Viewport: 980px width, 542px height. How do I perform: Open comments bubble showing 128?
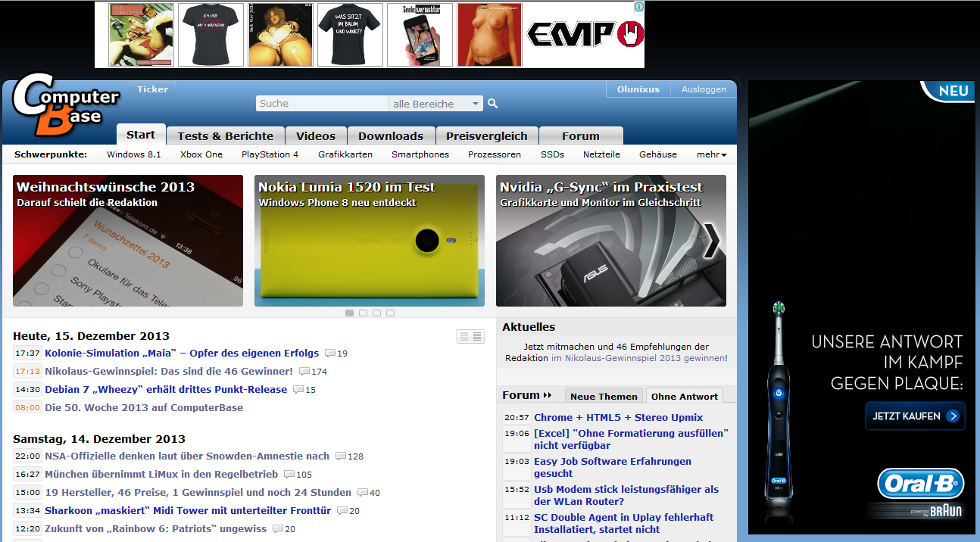tap(349, 456)
